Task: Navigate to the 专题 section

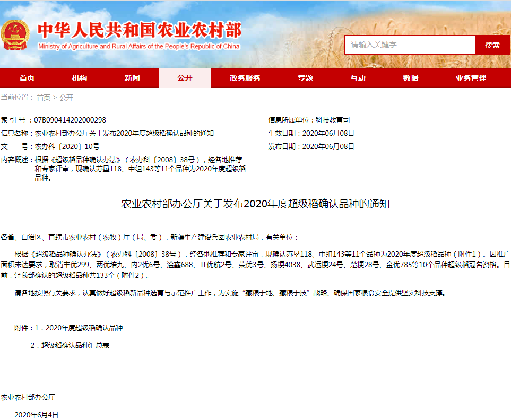Action: click(x=305, y=78)
